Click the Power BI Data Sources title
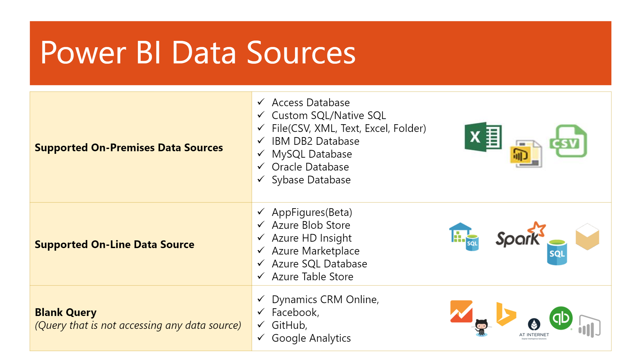The image size is (644, 362). pyautogui.click(x=198, y=52)
